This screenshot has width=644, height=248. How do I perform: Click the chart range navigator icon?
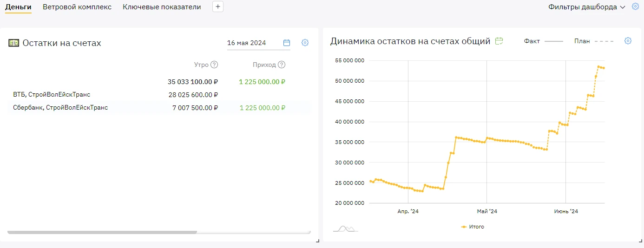(346, 228)
